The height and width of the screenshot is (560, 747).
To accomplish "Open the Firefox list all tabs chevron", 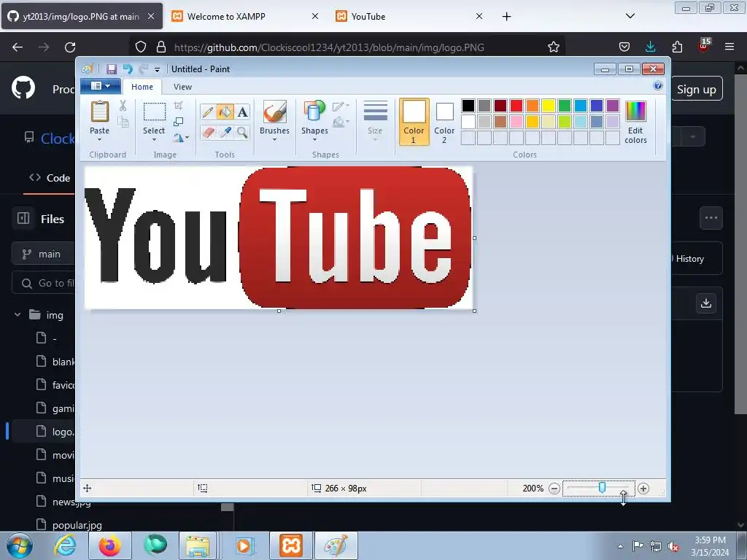I will coord(630,16).
